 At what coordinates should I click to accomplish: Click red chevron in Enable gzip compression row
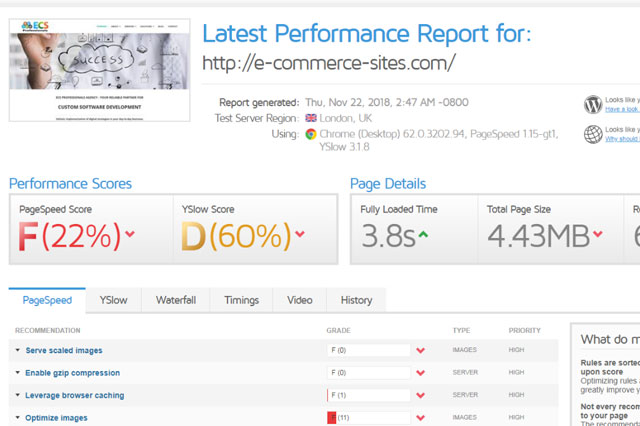pos(420,373)
